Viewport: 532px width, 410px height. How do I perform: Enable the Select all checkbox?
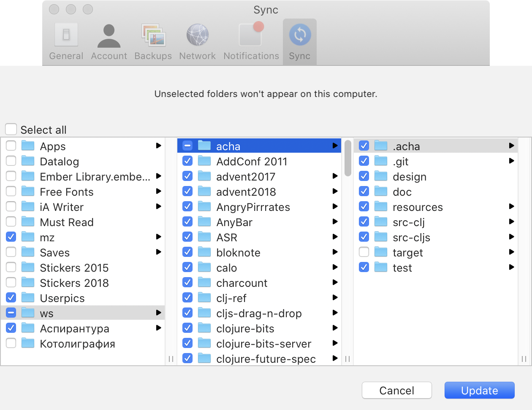(11, 129)
